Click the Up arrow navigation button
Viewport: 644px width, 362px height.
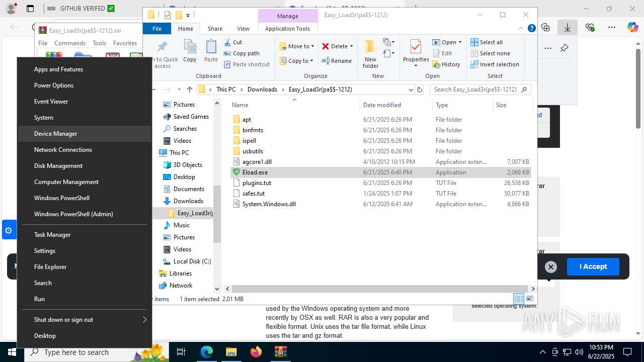(x=190, y=89)
